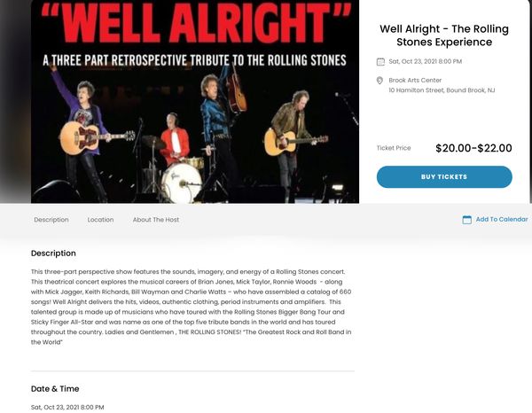Switch to the Location tab
The image size is (532, 413).
(x=100, y=220)
